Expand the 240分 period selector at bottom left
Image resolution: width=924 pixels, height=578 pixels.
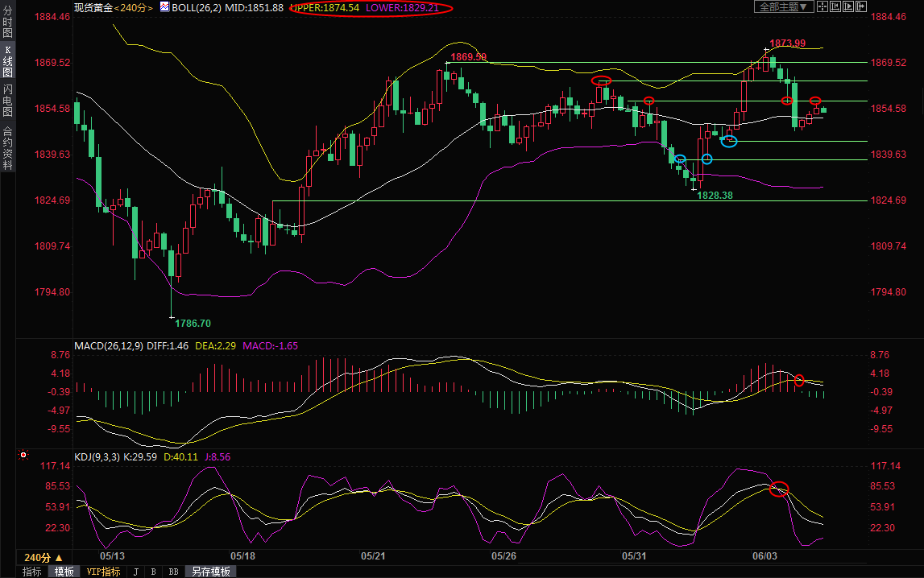coord(44,557)
